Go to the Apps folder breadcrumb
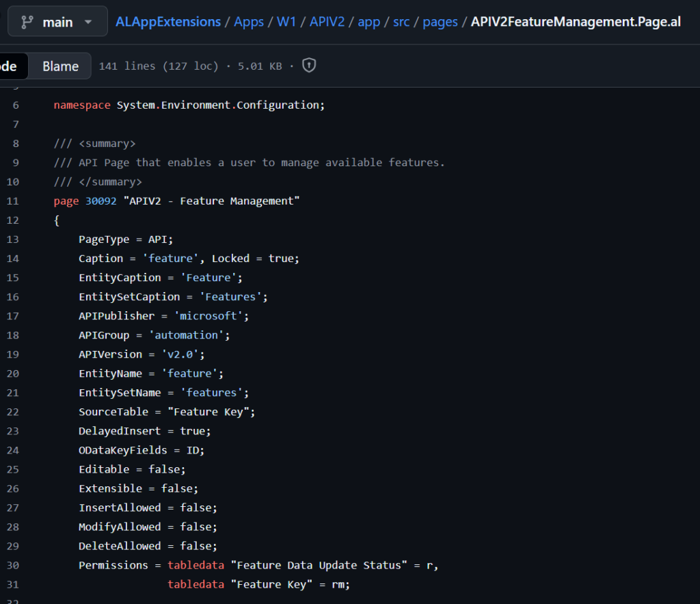 coord(249,22)
